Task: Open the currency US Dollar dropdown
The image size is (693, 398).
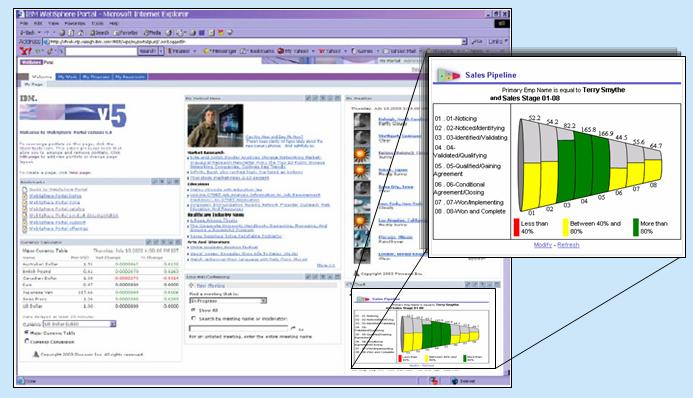Action: (x=80, y=324)
